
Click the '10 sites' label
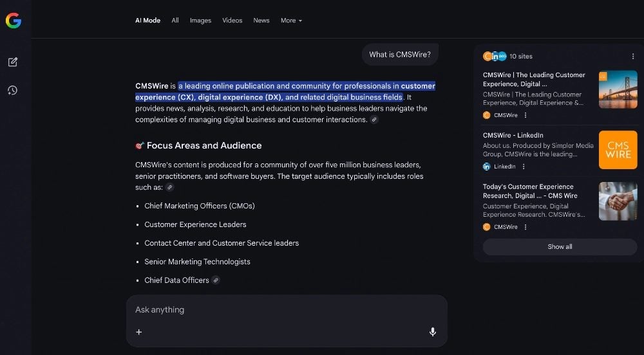pyautogui.click(x=521, y=56)
